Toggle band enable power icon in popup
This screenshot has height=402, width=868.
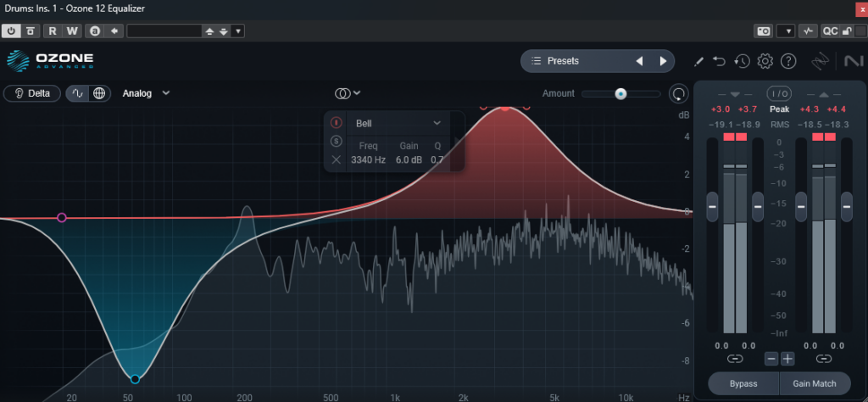pyautogui.click(x=336, y=122)
